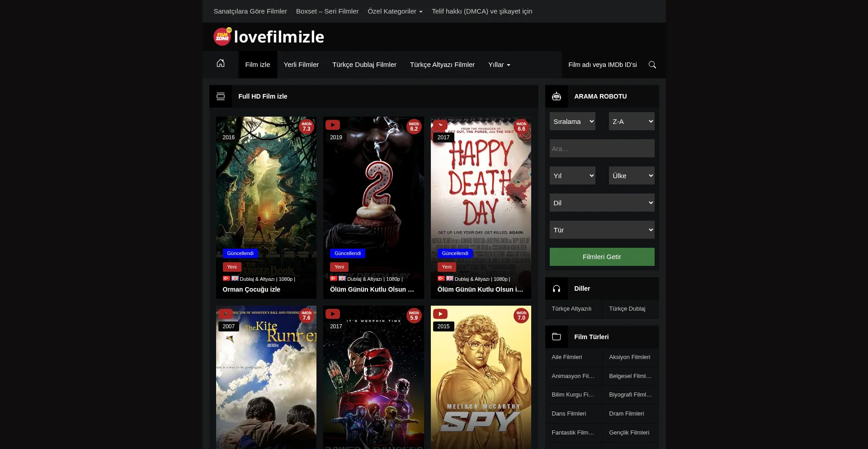The image size is (868, 449).
Task: Open the Ülke country dropdown
Action: (x=631, y=175)
